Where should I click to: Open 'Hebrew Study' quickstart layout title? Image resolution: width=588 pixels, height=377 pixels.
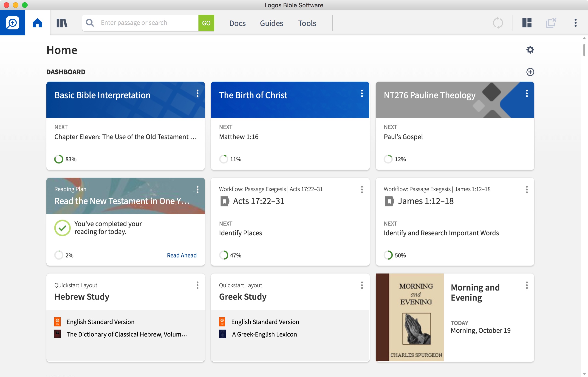pyautogui.click(x=82, y=297)
